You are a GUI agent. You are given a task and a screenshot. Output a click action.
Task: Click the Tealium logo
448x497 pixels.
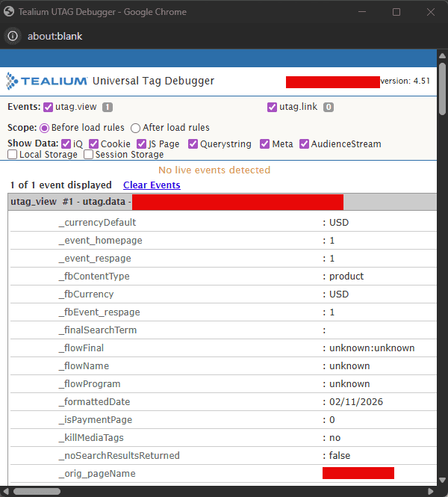[46, 81]
